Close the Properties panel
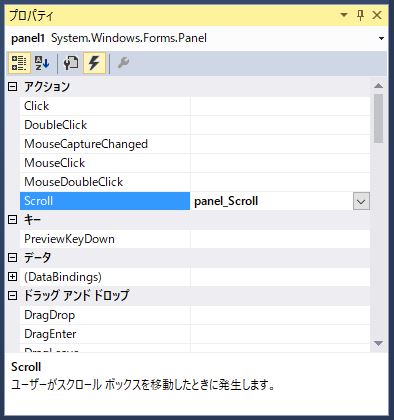 (x=377, y=15)
